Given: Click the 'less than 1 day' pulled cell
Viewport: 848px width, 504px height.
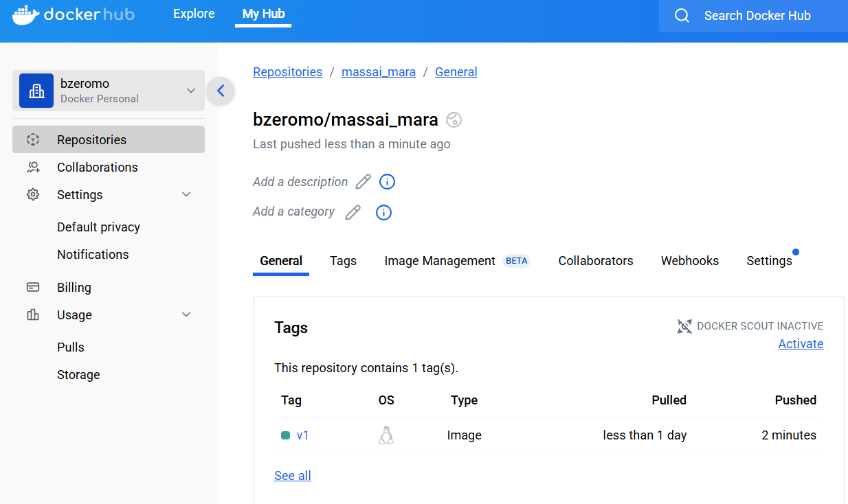Looking at the screenshot, I should [645, 435].
